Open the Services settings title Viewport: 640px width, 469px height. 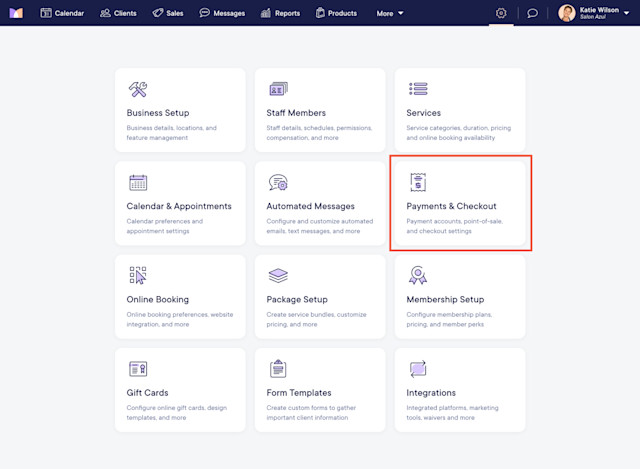tap(424, 113)
